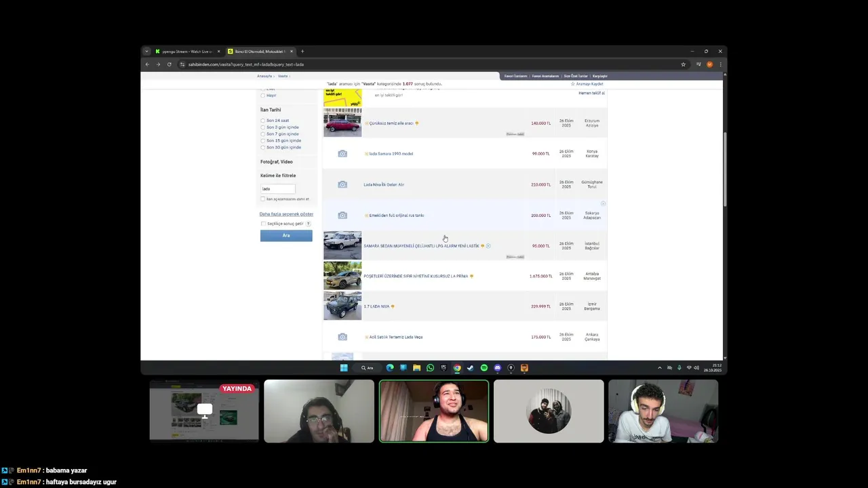Click camera placeholder of Lada Vega listing
The width and height of the screenshot is (868, 488).
[342, 337]
